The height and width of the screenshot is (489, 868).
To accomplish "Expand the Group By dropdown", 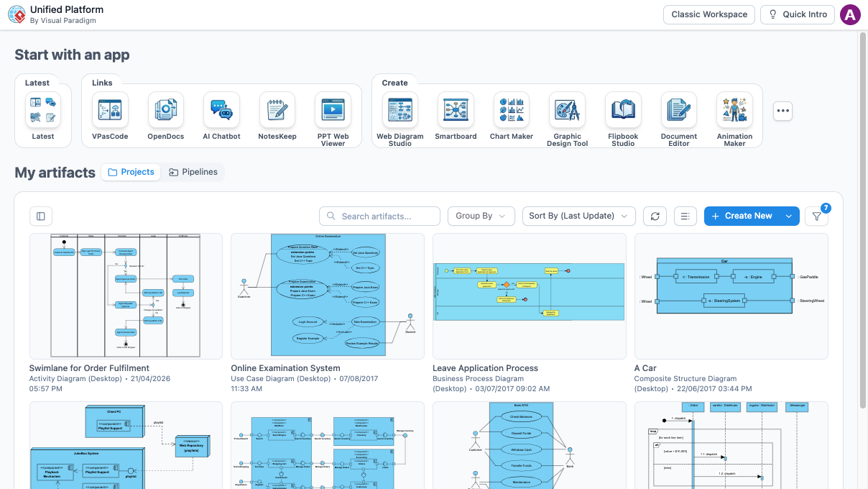I will click(481, 216).
